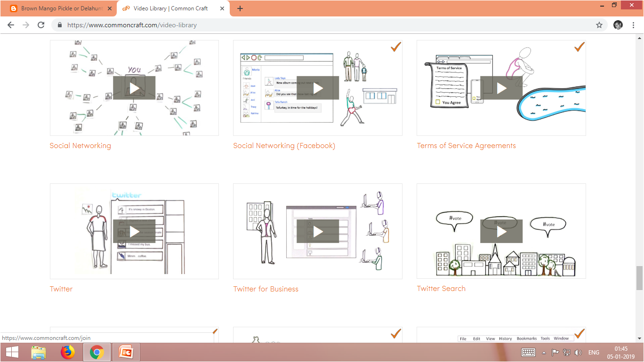View site info via the padlock icon
The height and width of the screenshot is (362, 644).
60,25
